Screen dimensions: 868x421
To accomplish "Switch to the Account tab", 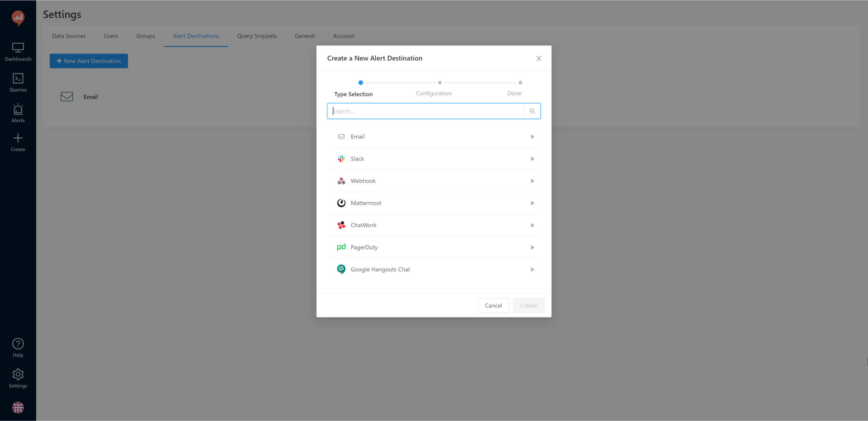I will pyautogui.click(x=343, y=36).
